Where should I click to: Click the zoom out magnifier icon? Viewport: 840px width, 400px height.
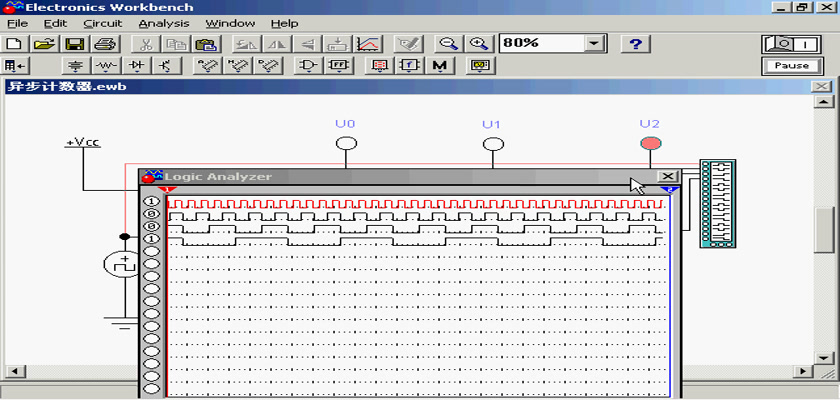click(449, 44)
